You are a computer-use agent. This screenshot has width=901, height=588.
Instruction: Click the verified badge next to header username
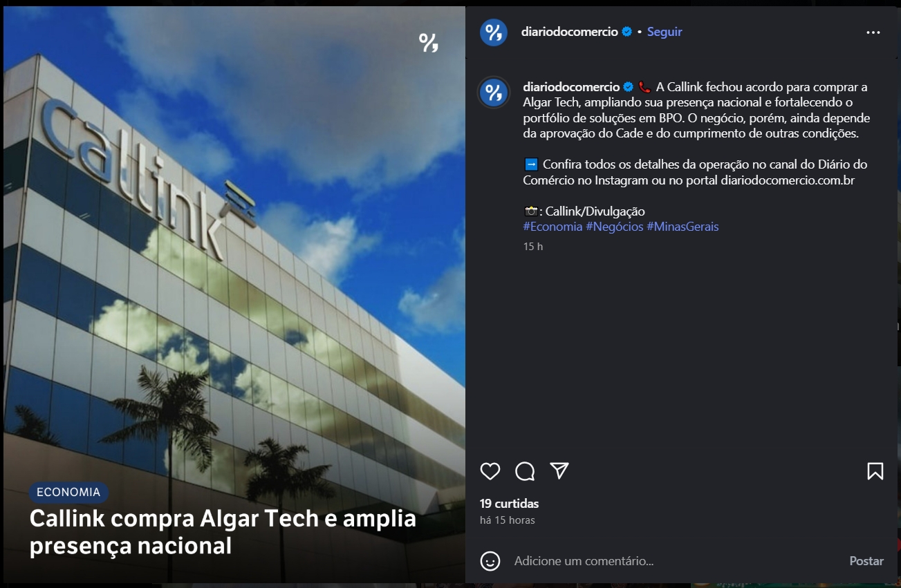coord(627,32)
